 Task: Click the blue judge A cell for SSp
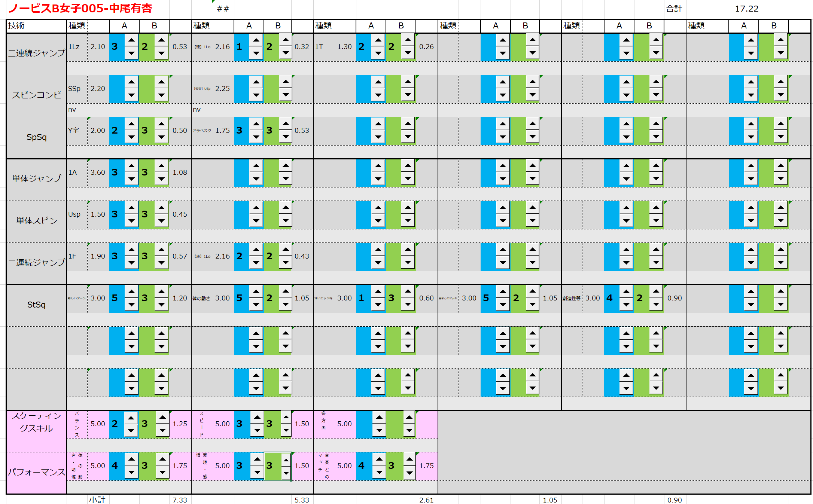pyautogui.click(x=116, y=89)
